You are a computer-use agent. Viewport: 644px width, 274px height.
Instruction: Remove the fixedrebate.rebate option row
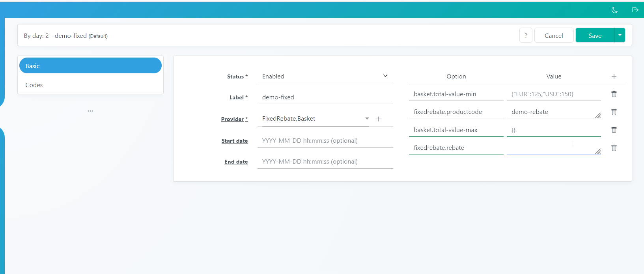614,148
